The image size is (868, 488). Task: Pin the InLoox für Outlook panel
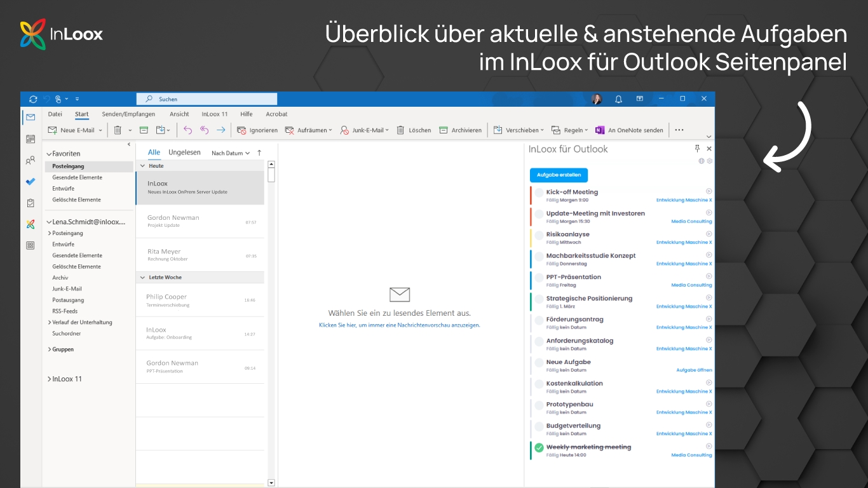pyautogui.click(x=697, y=149)
